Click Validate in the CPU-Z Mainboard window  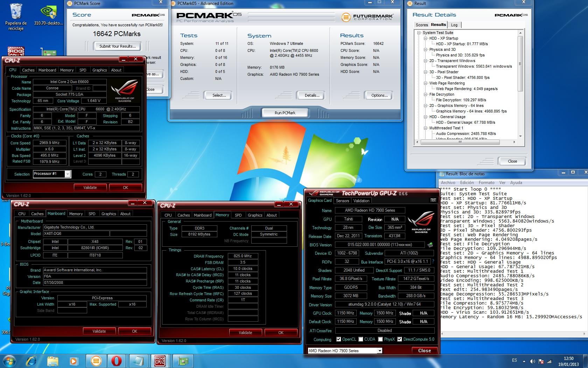[x=99, y=331]
